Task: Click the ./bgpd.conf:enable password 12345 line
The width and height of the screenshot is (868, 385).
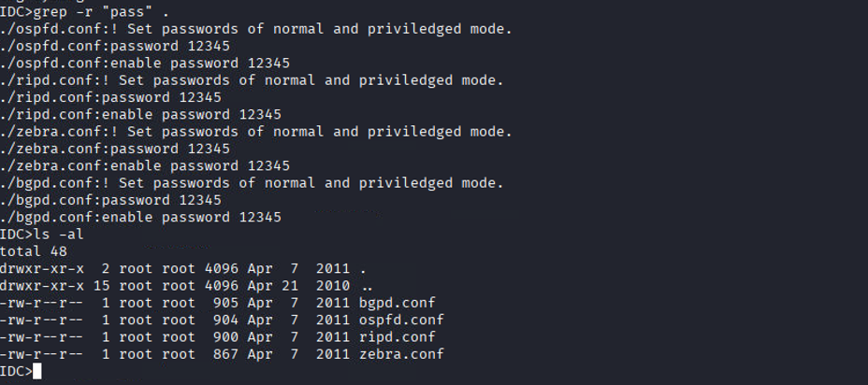Action: [x=140, y=217]
